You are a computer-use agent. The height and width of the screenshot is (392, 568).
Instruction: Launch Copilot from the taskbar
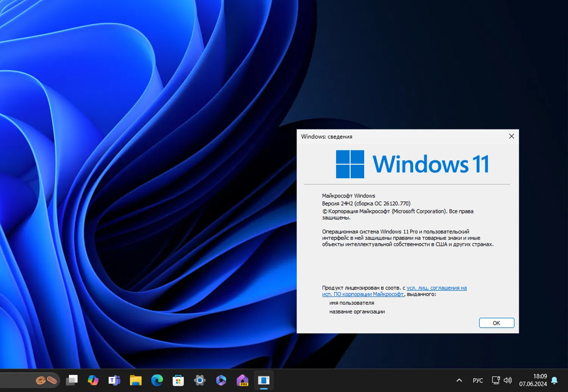pyautogui.click(x=93, y=380)
